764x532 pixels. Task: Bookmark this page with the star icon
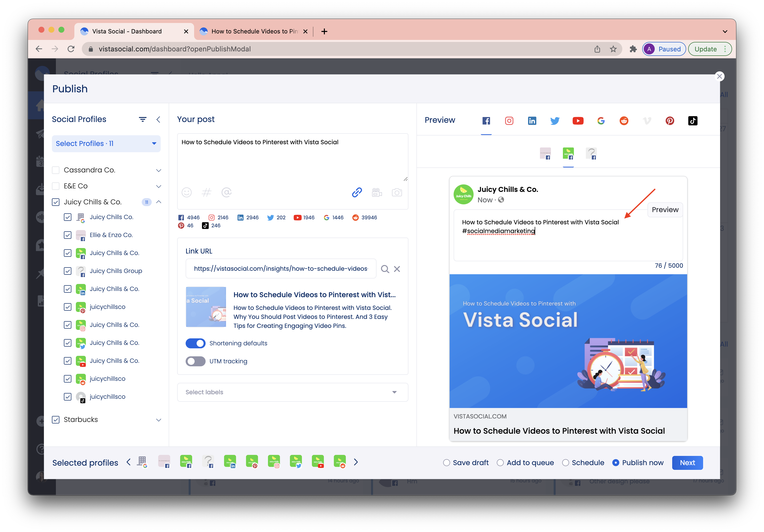pyautogui.click(x=613, y=49)
